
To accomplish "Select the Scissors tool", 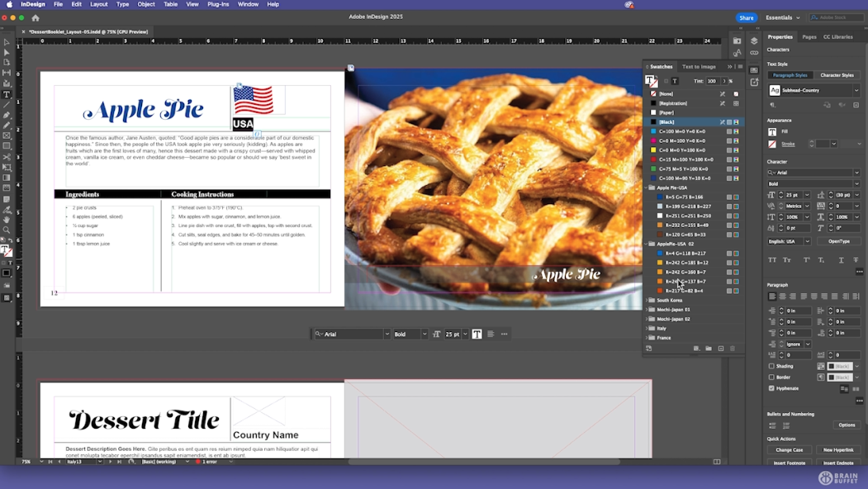I will coord(7,157).
